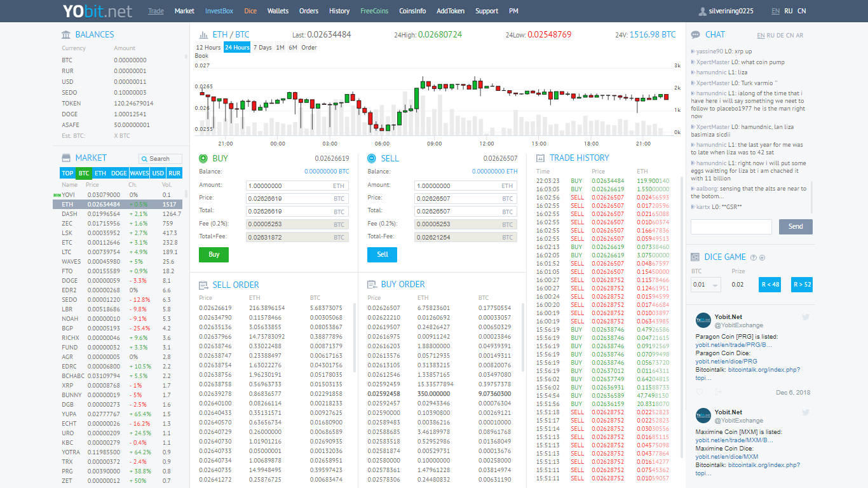Click the user profile icon beside silverining0225

tap(702, 11)
